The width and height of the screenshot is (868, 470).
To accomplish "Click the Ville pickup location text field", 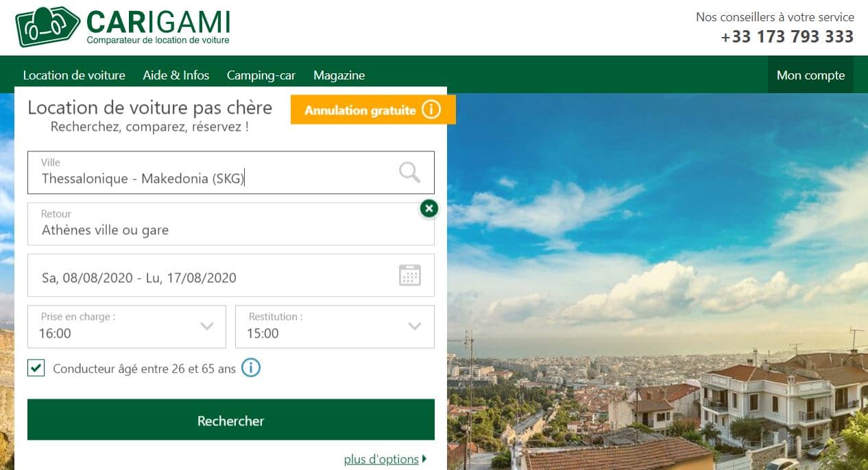I will (213, 178).
